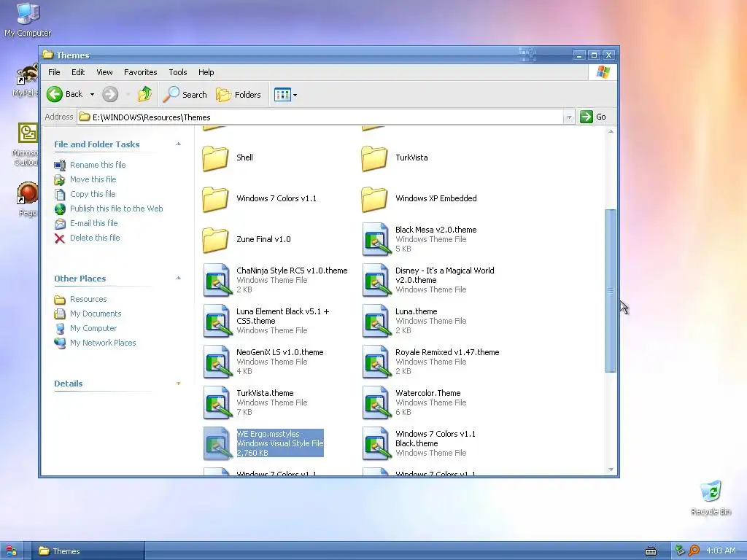Image resolution: width=747 pixels, height=560 pixels.
Task: Open the View menu
Action: tap(104, 72)
